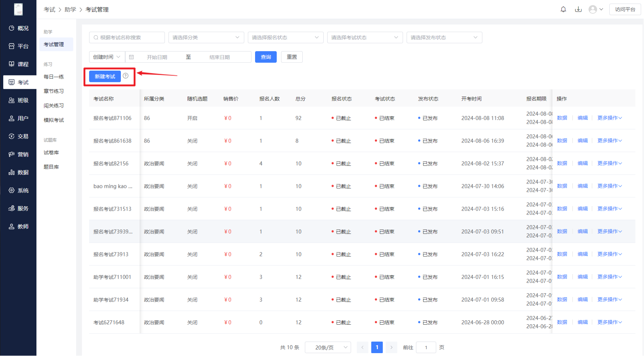Viewport: 644px width, 356px height.
Task: Expand 请选择分类 category dropdown
Action: click(206, 38)
